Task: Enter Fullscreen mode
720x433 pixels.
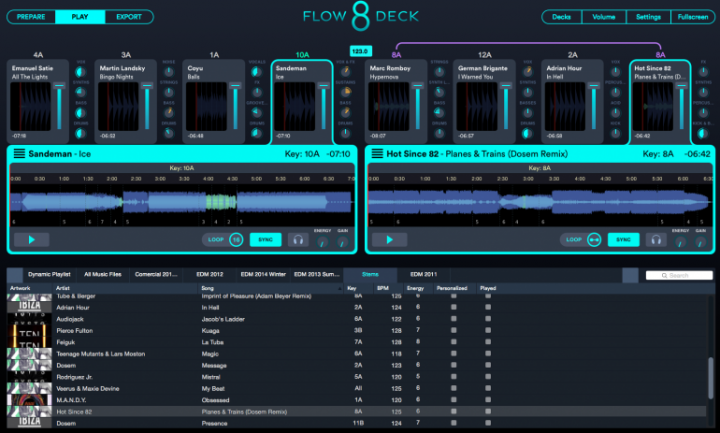Action: click(x=693, y=17)
